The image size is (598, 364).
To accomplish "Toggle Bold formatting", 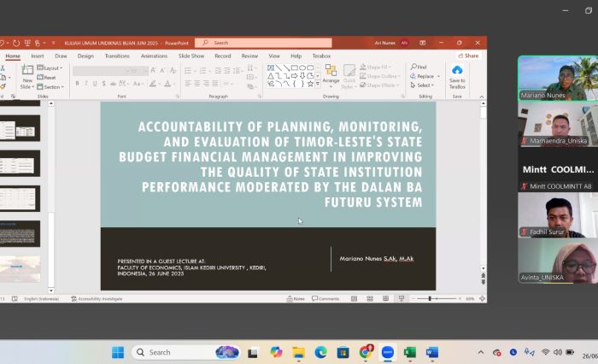I will (77, 84).
